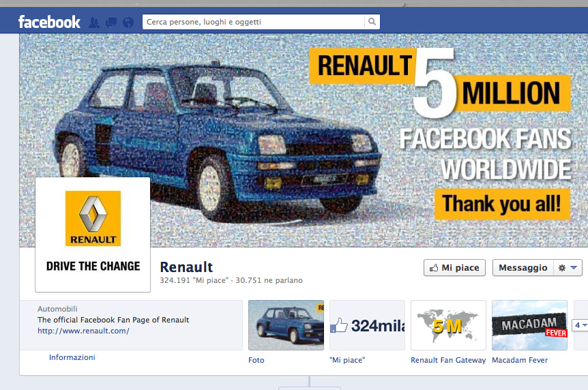Image resolution: width=588 pixels, height=390 pixels.
Task: Open notifications globe icon
Action: (x=128, y=22)
